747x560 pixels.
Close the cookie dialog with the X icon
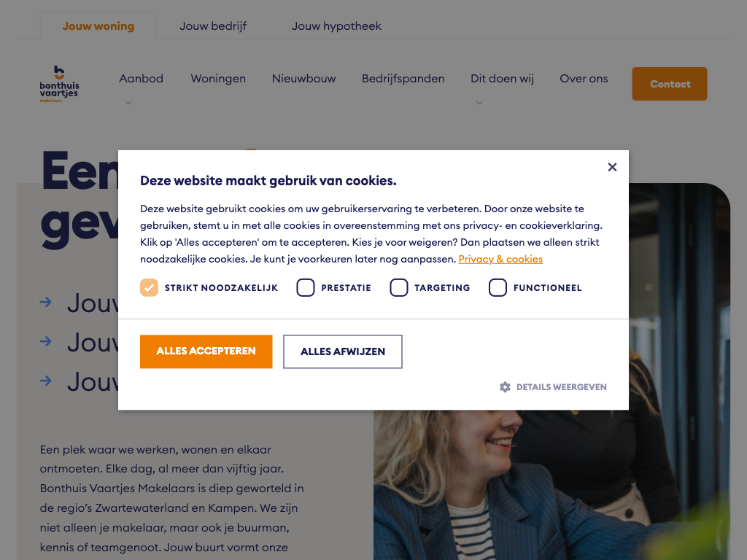coord(612,167)
